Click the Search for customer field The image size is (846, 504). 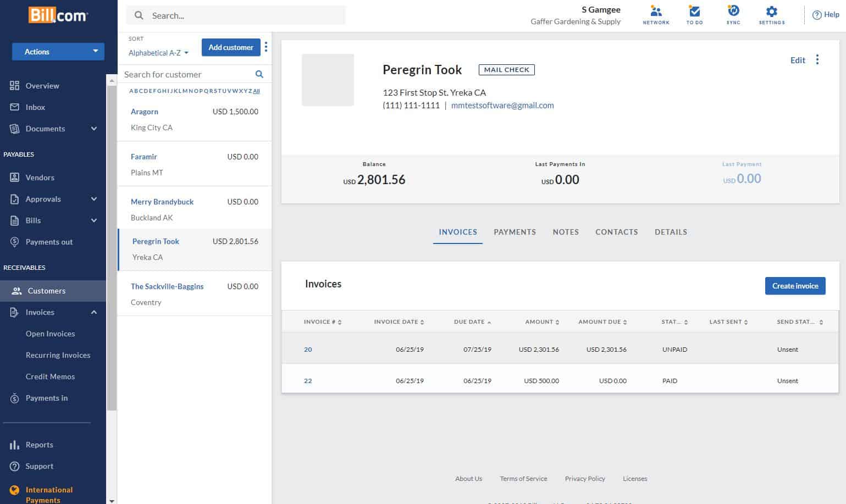pos(187,74)
